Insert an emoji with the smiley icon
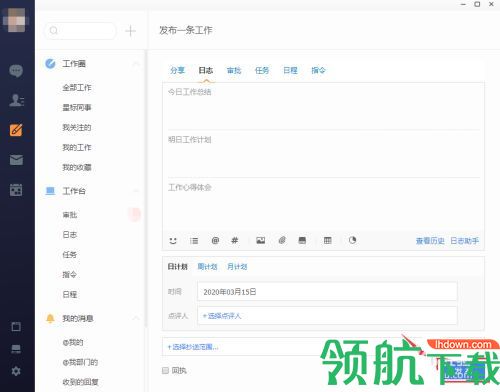Viewport: 500px width, 392px height. [173, 240]
